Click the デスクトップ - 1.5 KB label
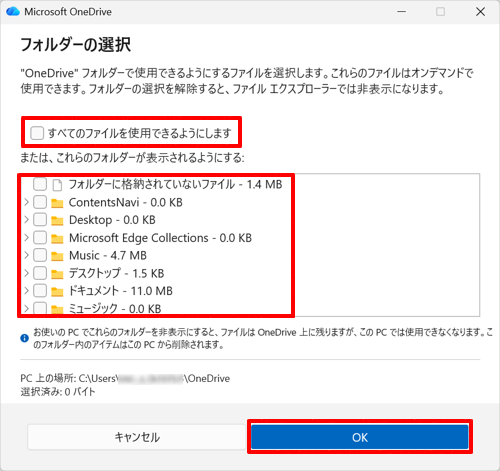 [x=116, y=274]
